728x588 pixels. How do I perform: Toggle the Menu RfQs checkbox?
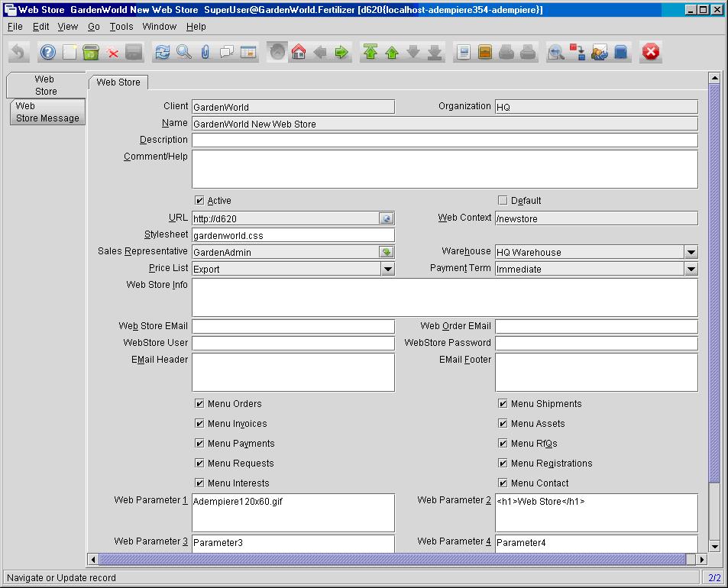pyautogui.click(x=503, y=444)
